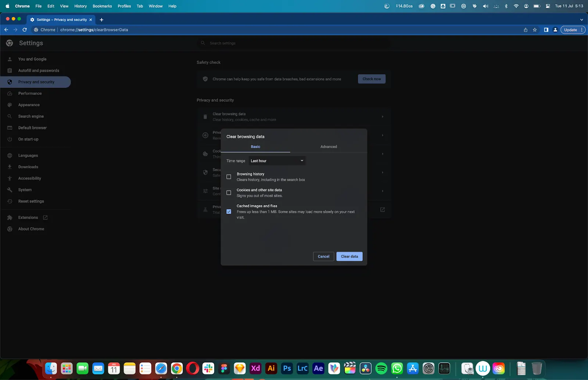Go back with the back arrow
Viewport: 588px width, 380px height.
6,30
